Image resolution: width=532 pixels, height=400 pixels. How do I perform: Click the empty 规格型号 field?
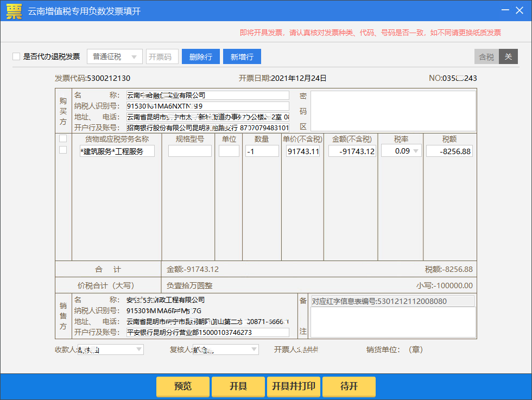coord(189,151)
